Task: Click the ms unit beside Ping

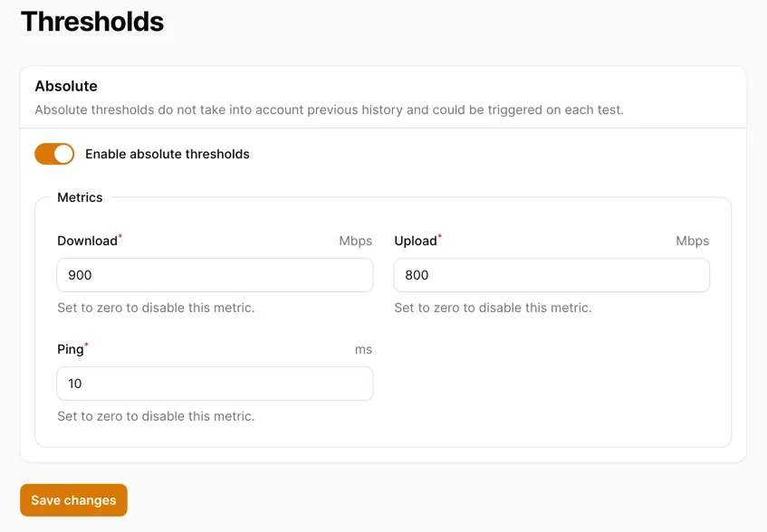Action: (363, 349)
